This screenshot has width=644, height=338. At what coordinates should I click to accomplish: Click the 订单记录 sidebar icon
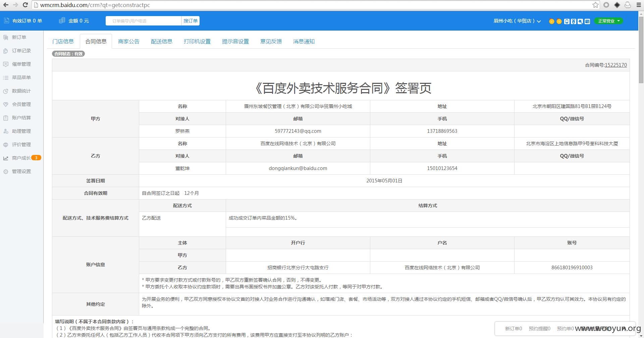click(x=6, y=51)
